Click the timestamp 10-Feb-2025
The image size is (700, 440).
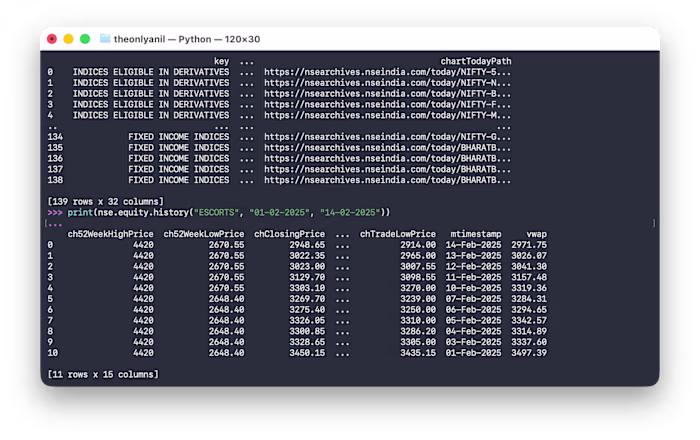(x=474, y=288)
